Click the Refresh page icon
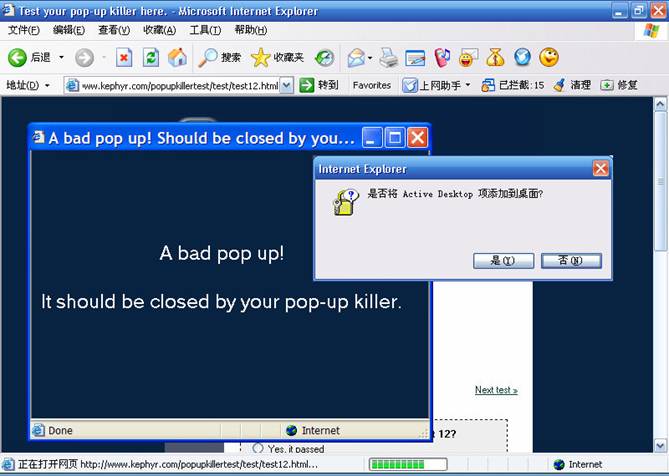669x476 pixels. tap(150, 58)
